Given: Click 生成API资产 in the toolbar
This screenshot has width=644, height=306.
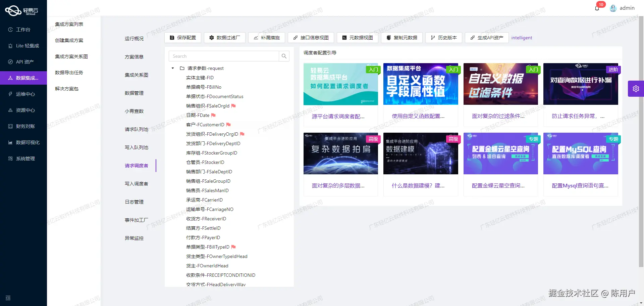Looking at the screenshot, I should (x=486, y=38).
